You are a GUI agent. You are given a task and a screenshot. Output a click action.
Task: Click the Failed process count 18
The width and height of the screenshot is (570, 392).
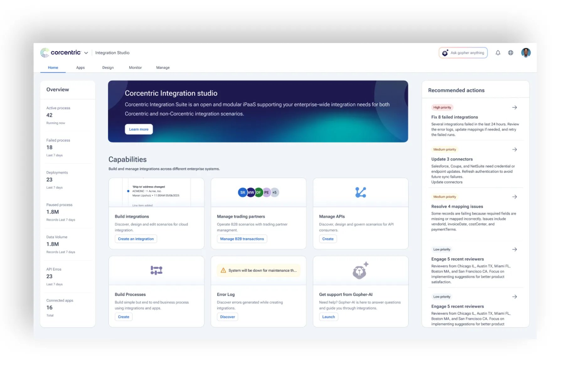click(x=50, y=148)
